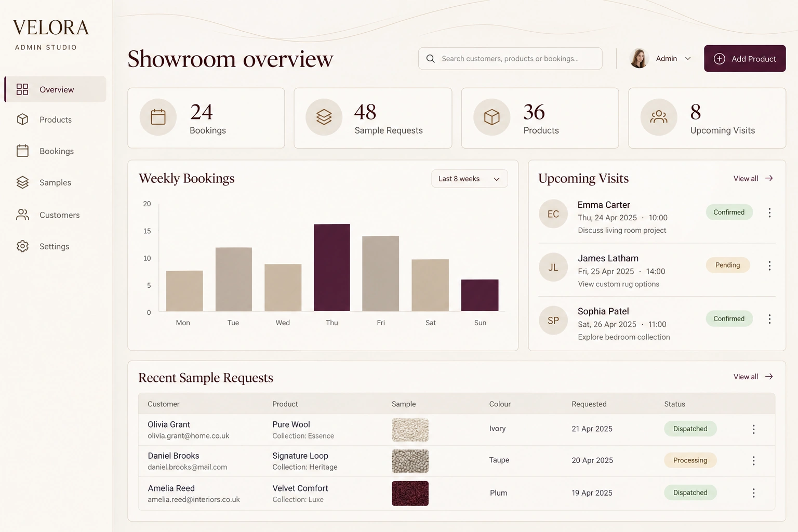Click the SP initials avatar
This screenshot has height=532, width=798.
(x=553, y=321)
